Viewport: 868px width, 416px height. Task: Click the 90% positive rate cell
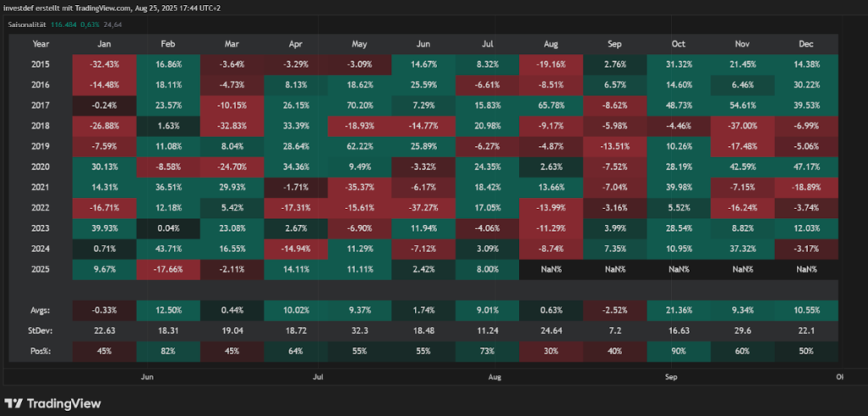679,348
